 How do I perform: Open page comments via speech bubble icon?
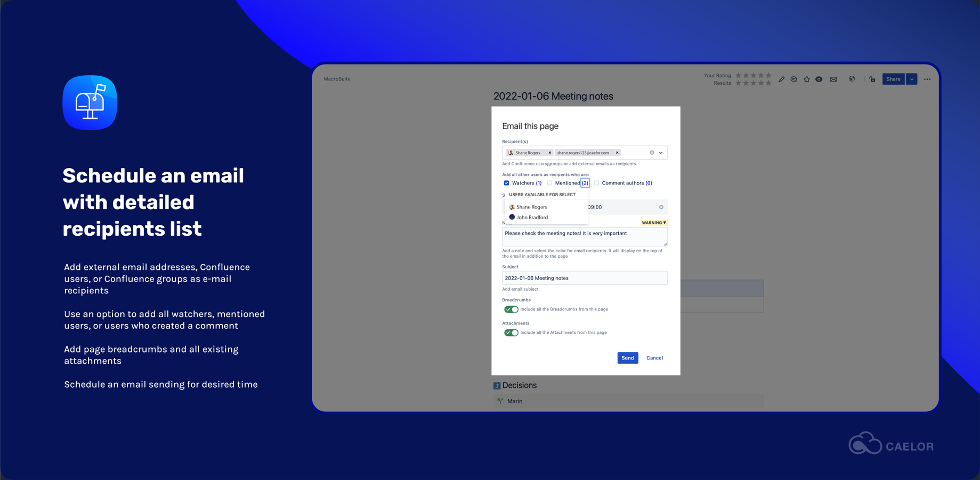pos(793,79)
